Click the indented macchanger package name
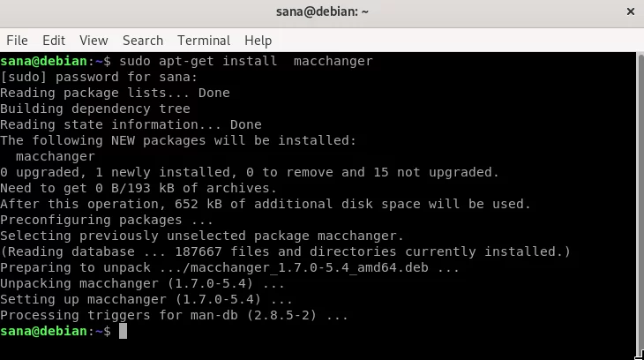The width and height of the screenshot is (644, 360). [x=56, y=156]
